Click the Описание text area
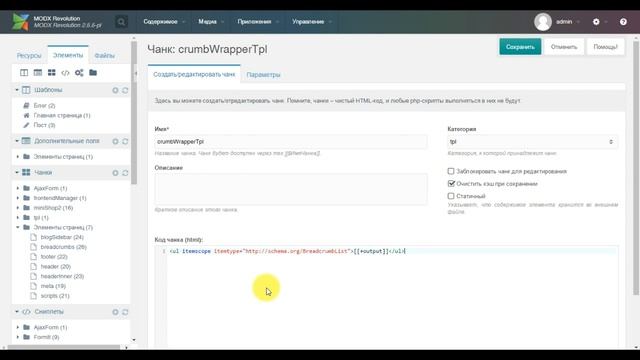This screenshot has height=360, width=640. pos(291,189)
